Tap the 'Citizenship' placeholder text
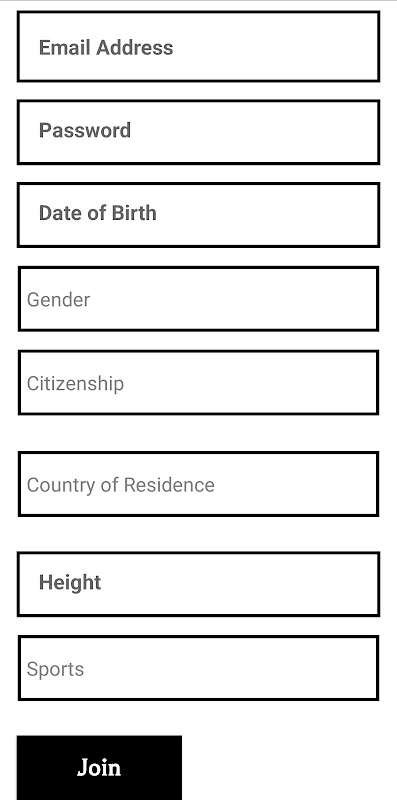 [x=75, y=384]
